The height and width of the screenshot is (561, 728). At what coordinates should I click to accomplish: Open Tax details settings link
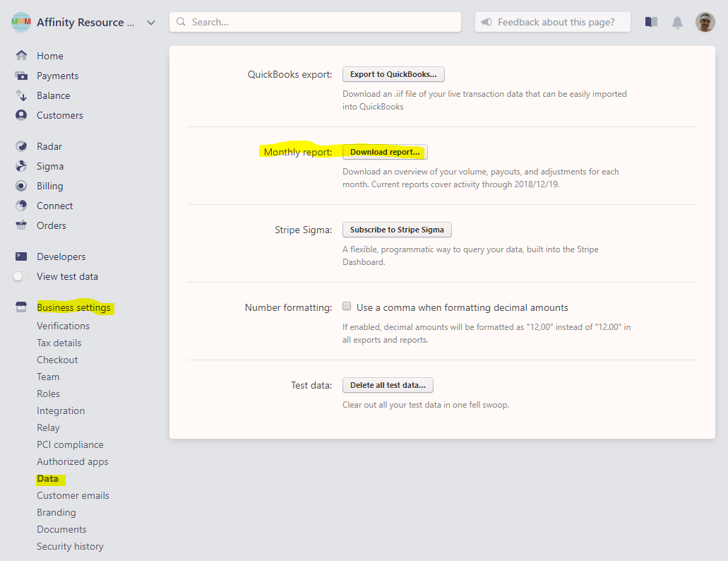[x=59, y=343]
